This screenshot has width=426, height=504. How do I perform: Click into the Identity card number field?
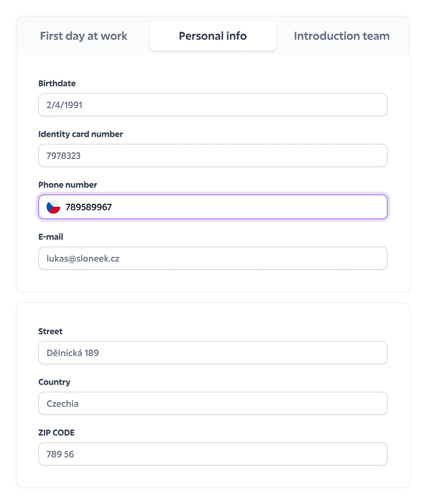coord(213,155)
